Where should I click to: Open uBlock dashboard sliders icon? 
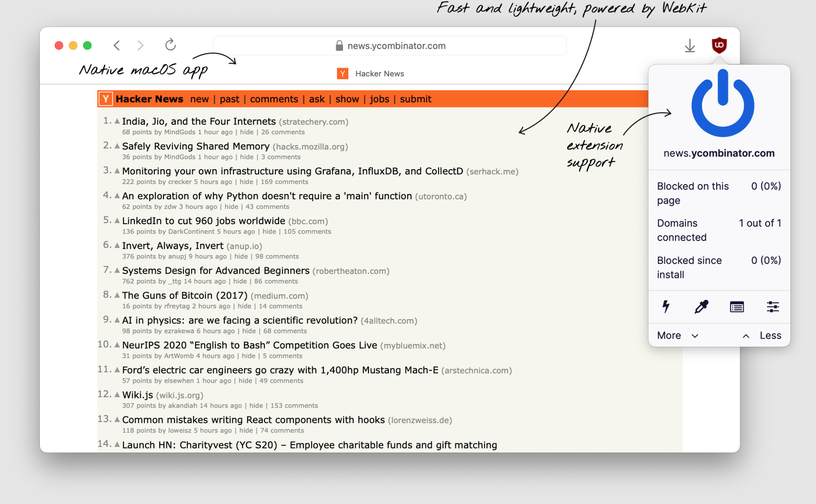772,307
